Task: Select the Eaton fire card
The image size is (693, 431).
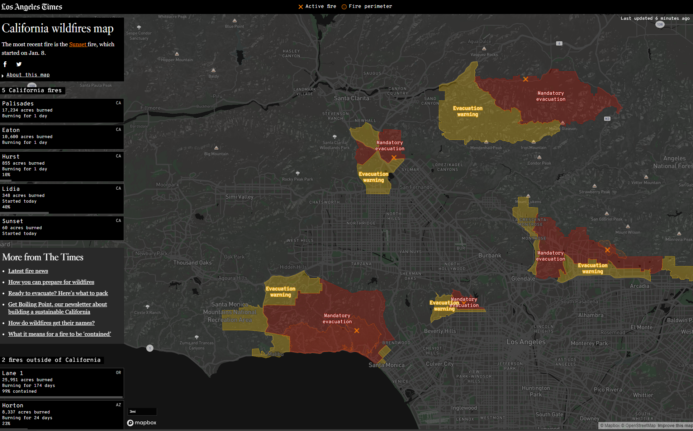Action: [x=61, y=136]
